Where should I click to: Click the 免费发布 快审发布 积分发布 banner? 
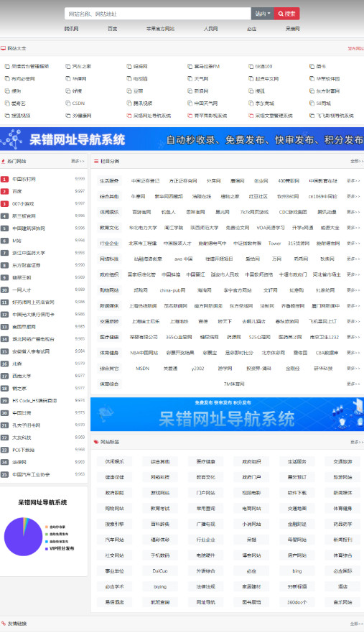click(227, 414)
